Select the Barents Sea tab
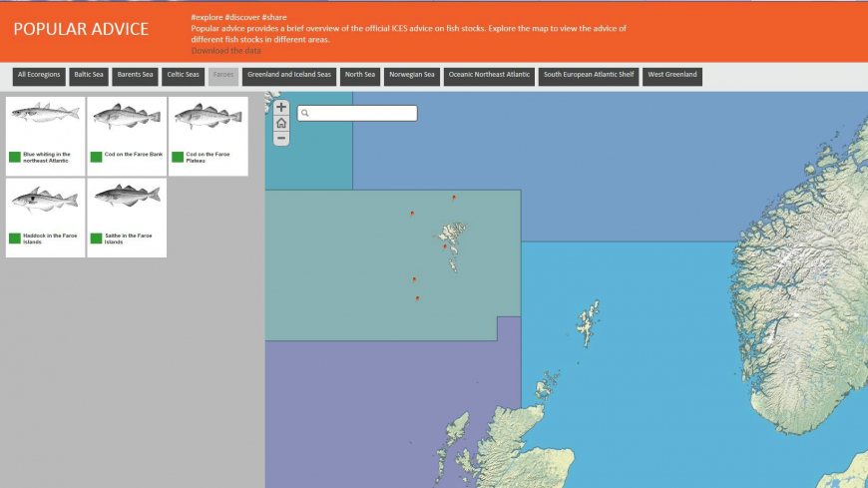868x488 pixels. pyautogui.click(x=135, y=77)
